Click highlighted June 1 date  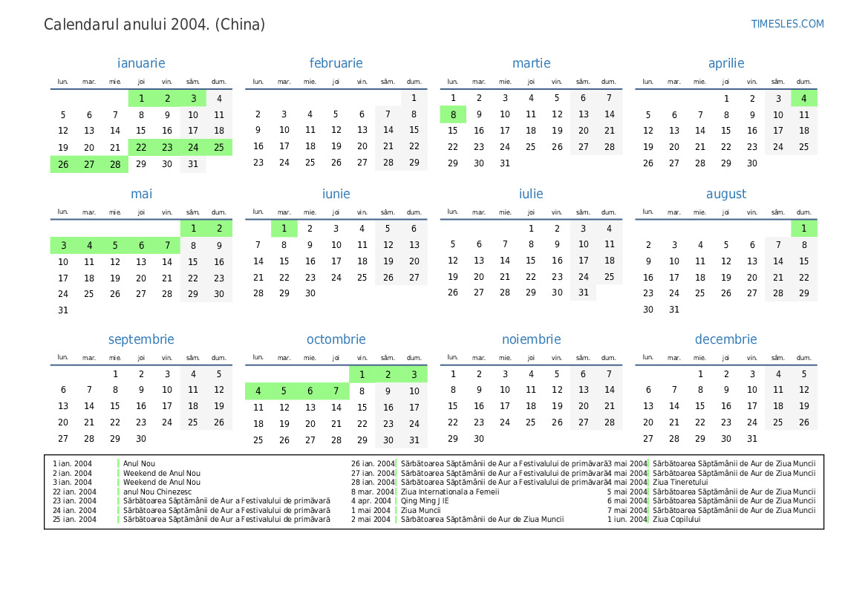[284, 229]
